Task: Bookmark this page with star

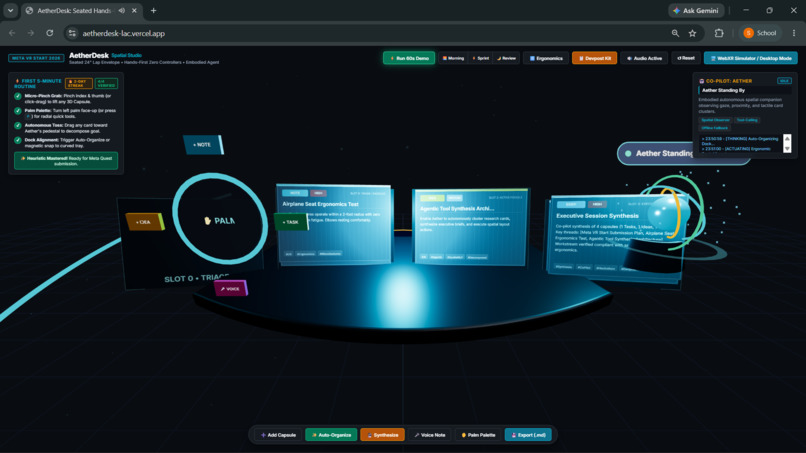Action: tap(692, 33)
